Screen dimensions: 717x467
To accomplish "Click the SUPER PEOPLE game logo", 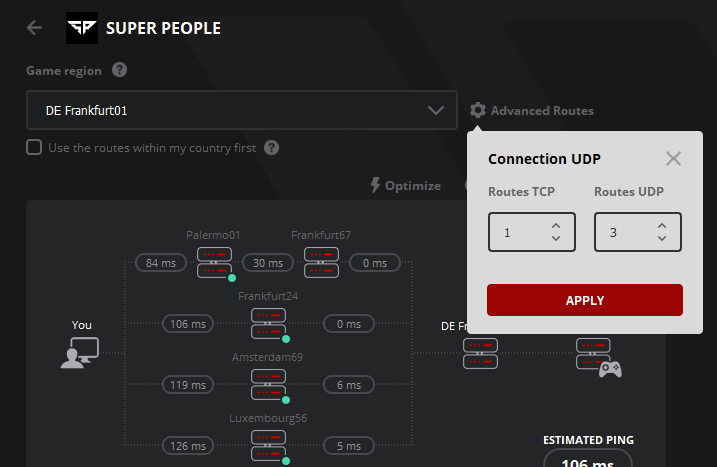I will pyautogui.click(x=82, y=28).
